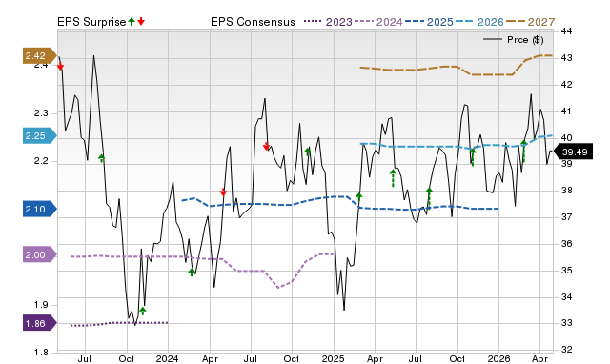Click the 2026 EPS consensus legend entry
610x364 pixels.
(479, 22)
